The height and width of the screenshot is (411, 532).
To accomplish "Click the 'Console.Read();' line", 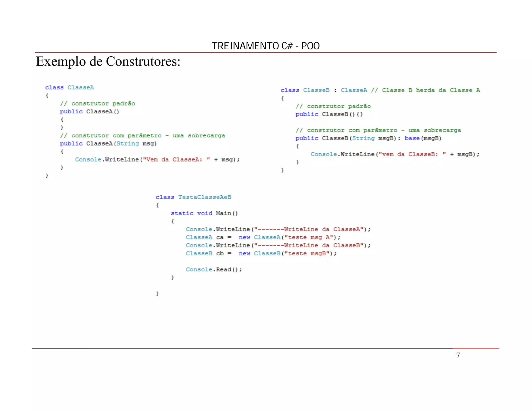I will [214, 270].
